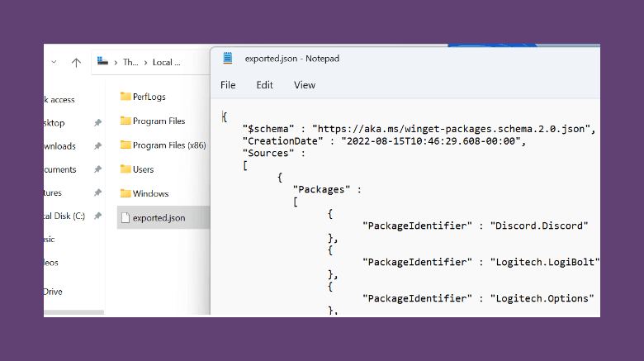Viewport: 644px width, 361px height.
Task: Click the pin icon next to Pictures
Action: (97, 192)
